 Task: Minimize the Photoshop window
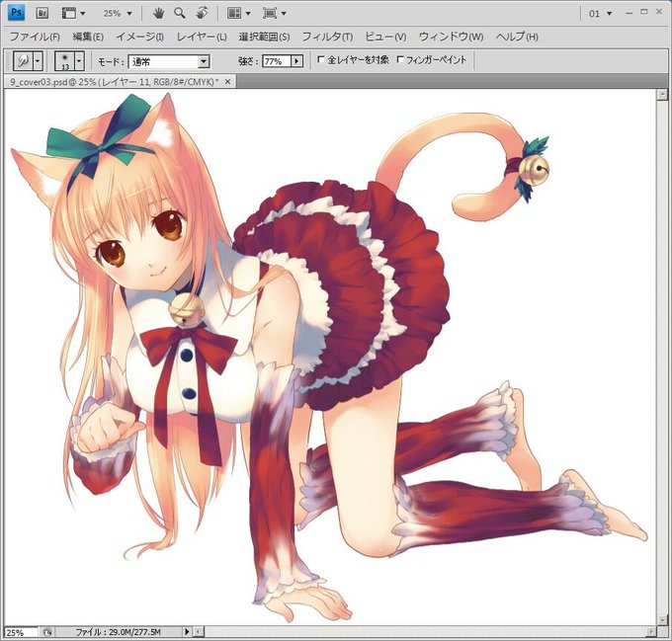pos(630,13)
